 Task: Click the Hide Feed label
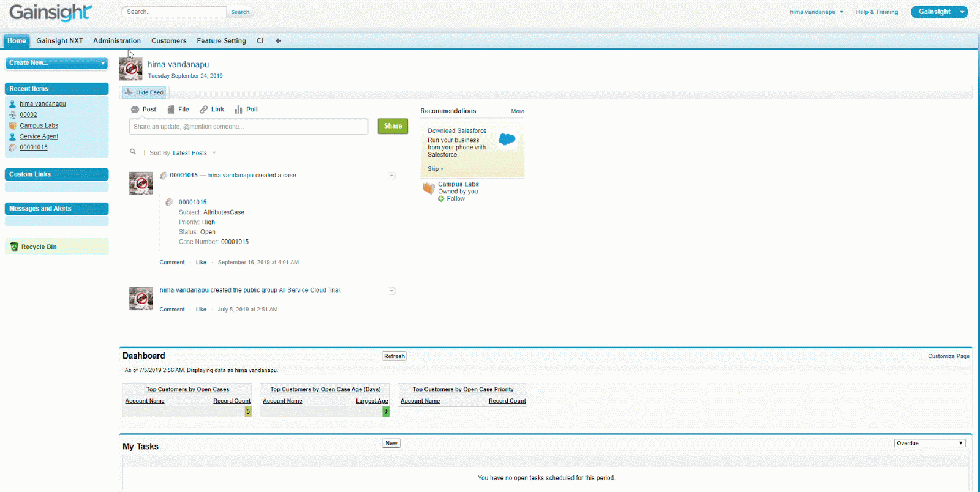149,92
